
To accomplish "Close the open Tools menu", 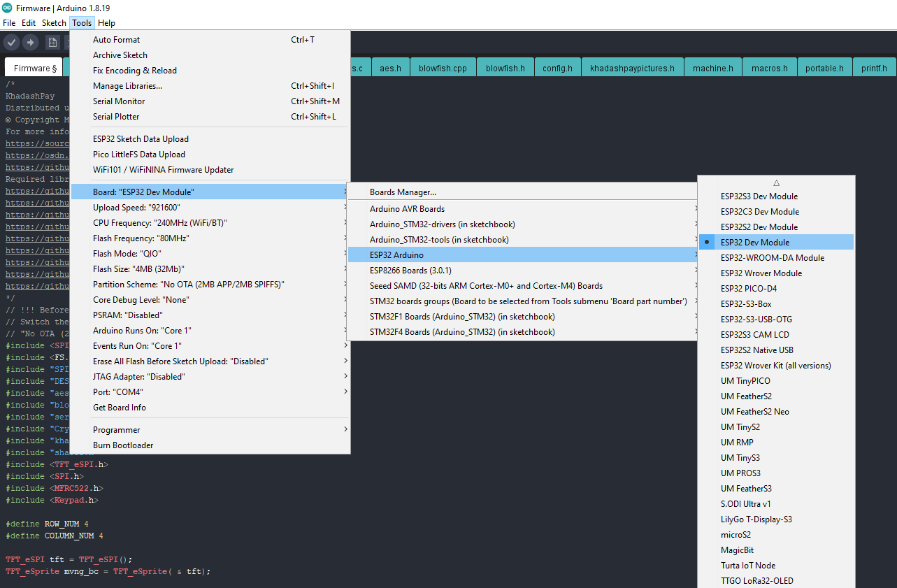I will [x=82, y=23].
